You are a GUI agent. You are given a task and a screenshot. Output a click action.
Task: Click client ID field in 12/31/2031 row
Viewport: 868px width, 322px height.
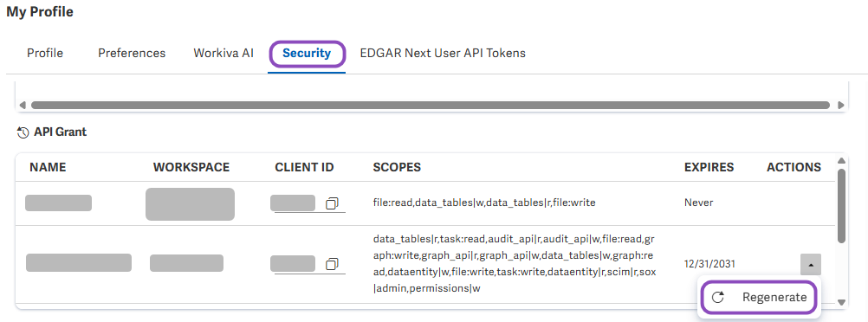(293, 264)
